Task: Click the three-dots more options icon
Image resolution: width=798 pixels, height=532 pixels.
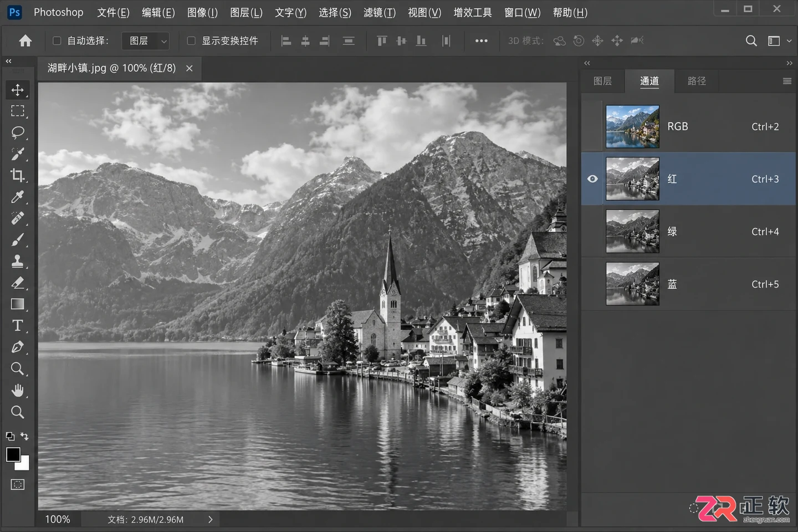Action: pos(481,40)
